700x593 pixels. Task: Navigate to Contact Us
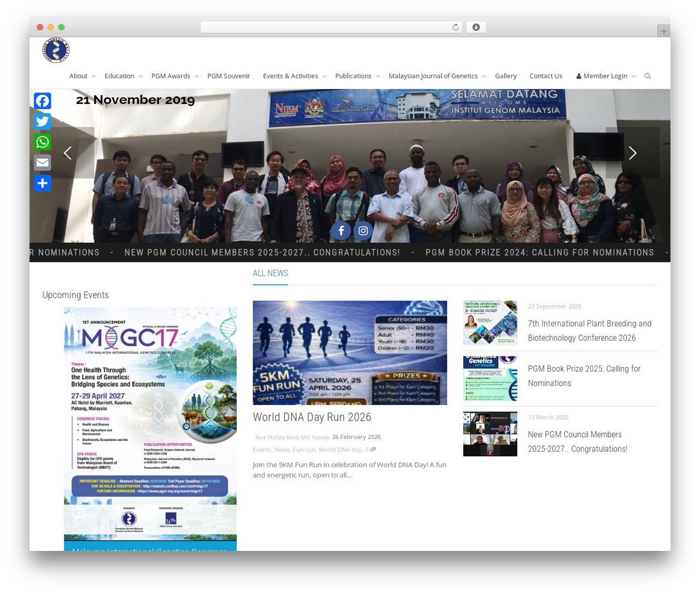[546, 76]
